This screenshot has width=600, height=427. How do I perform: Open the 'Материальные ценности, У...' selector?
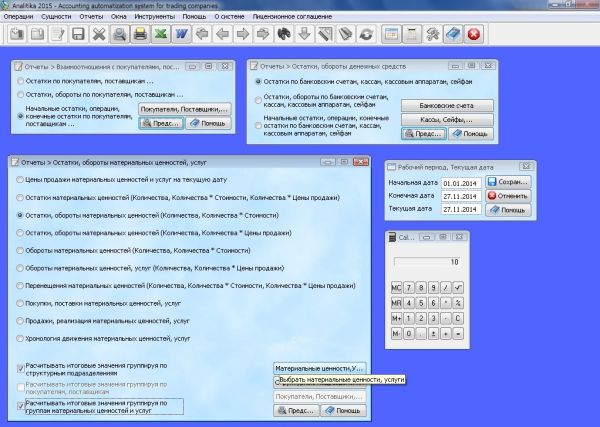(321, 369)
